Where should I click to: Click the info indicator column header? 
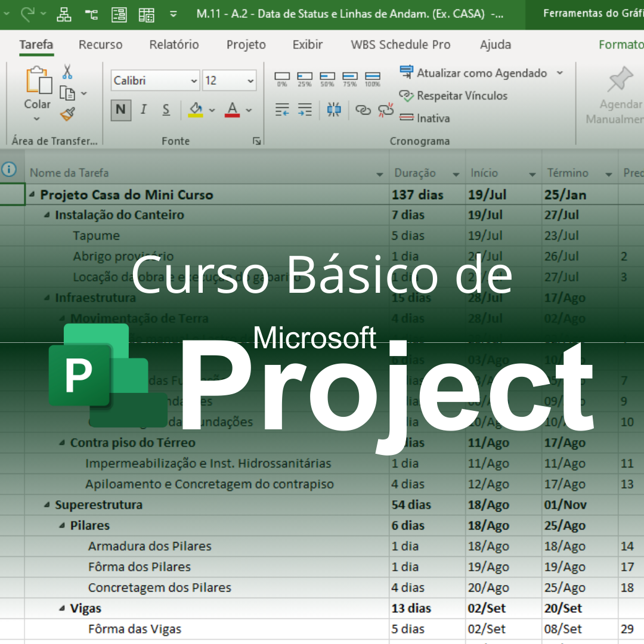tap(9, 169)
